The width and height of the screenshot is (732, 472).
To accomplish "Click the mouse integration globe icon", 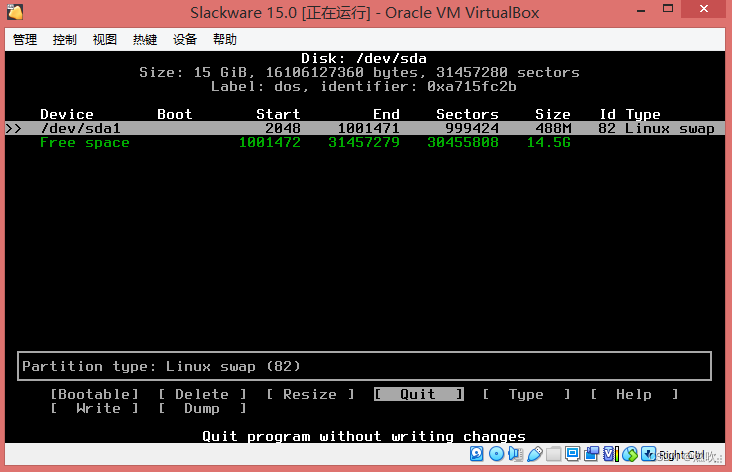I will click(630, 453).
